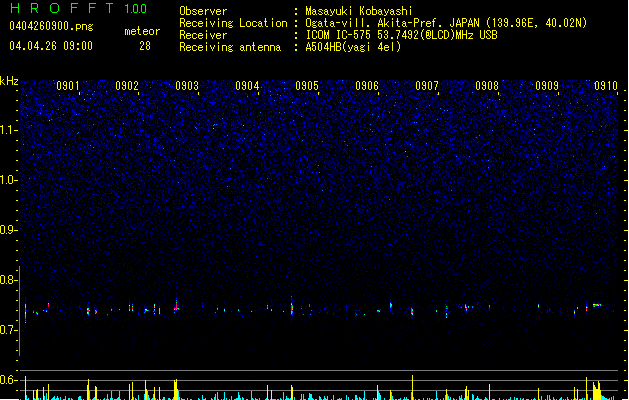Click the 0905 time marker
The width and height of the screenshot is (629, 400).
click(307, 86)
